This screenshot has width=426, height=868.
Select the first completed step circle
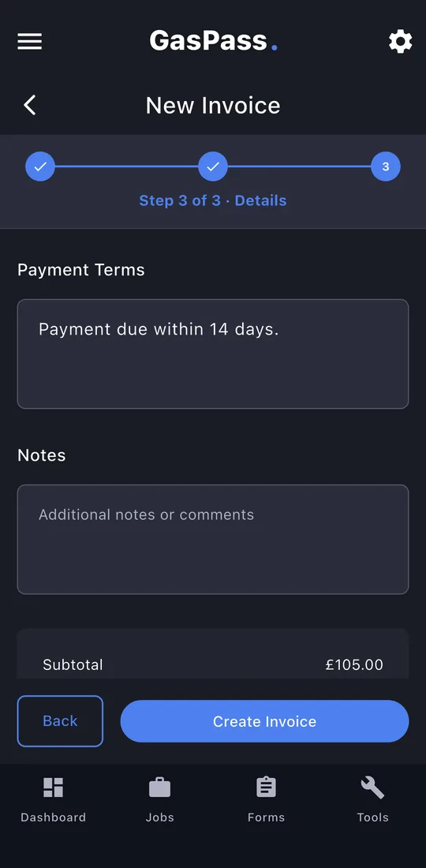tap(40, 166)
